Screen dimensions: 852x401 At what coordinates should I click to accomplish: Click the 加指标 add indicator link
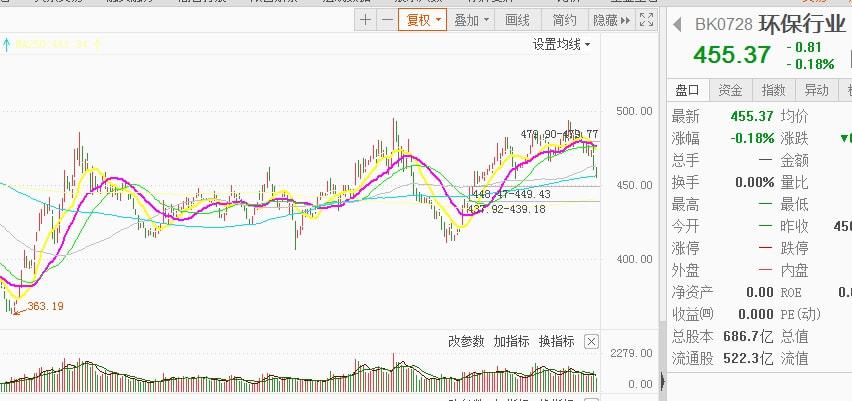(511, 341)
